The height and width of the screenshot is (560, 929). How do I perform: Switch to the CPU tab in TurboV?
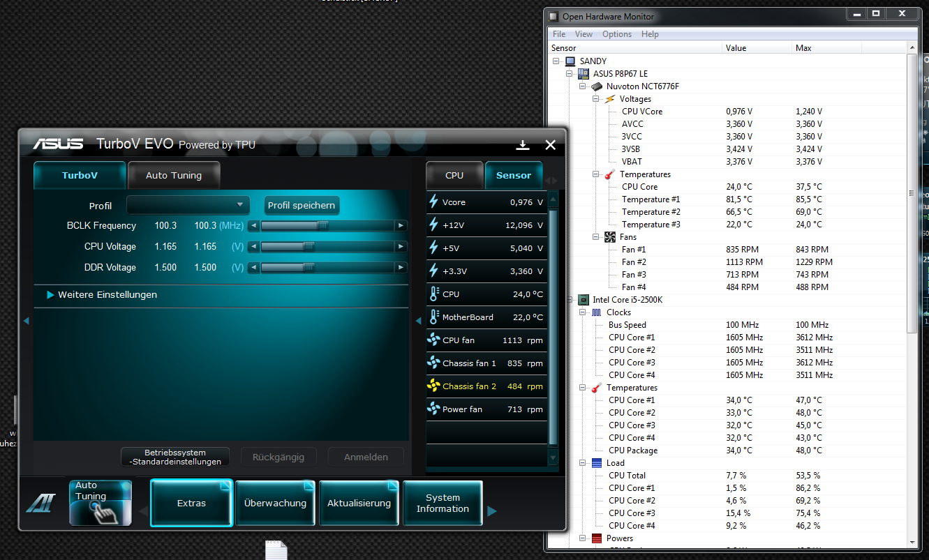[x=454, y=175]
